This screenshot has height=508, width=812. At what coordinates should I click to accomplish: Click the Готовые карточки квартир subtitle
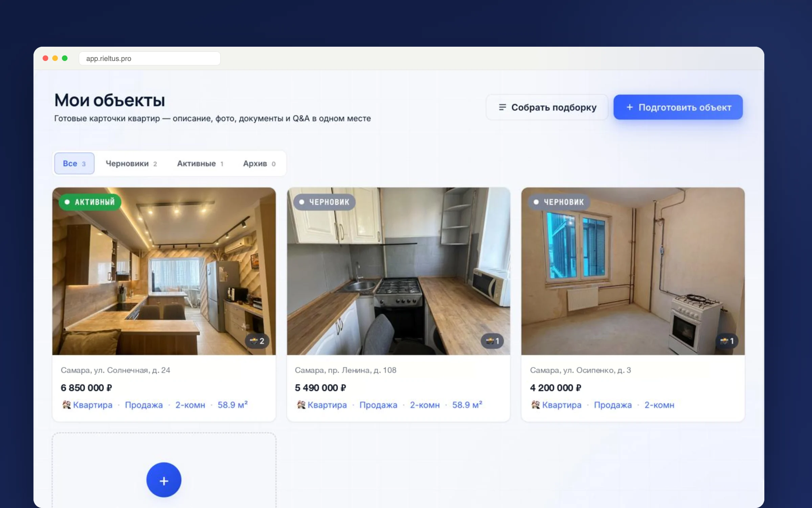[212, 119]
